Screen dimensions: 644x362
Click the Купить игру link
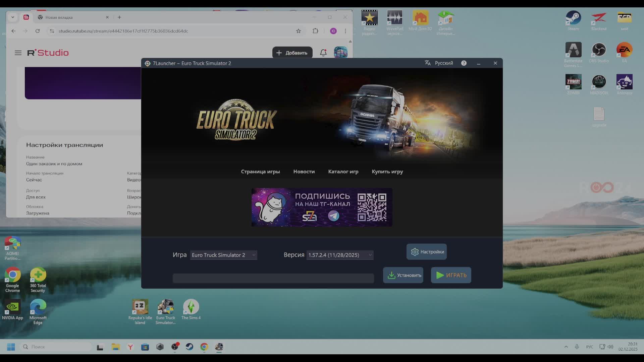[387, 172]
